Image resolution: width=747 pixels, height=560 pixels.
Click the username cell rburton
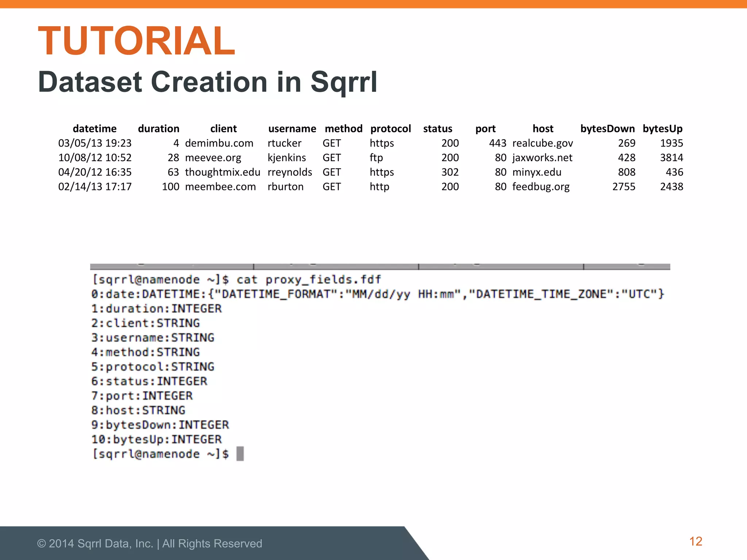click(x=286, y=187)
